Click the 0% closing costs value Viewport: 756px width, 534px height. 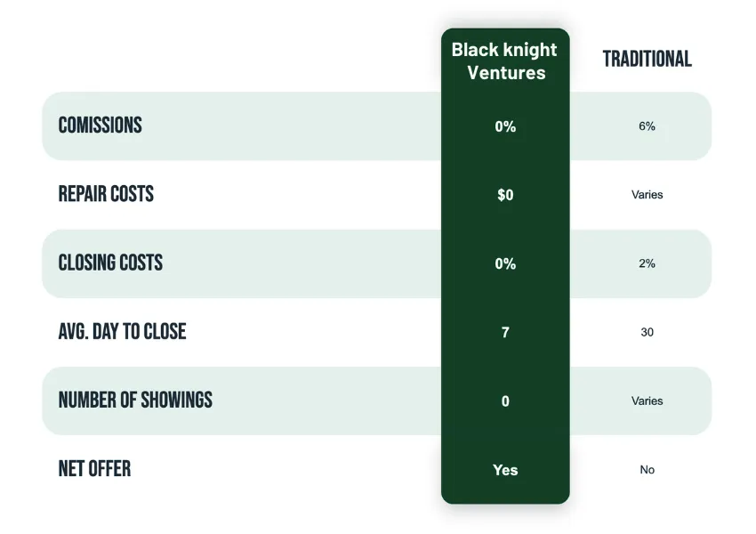[x=505, y=263]
